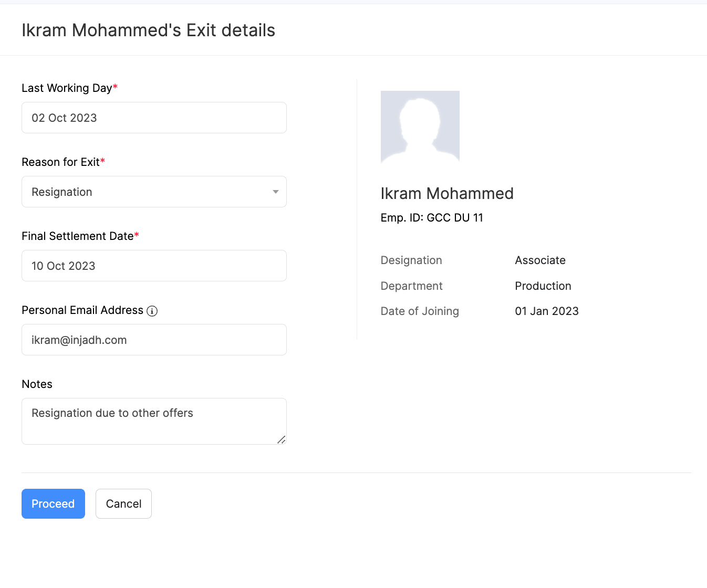Focus the Personal Email Address input
Viewport: 707px width, 588px height.
tap(154, 340)
